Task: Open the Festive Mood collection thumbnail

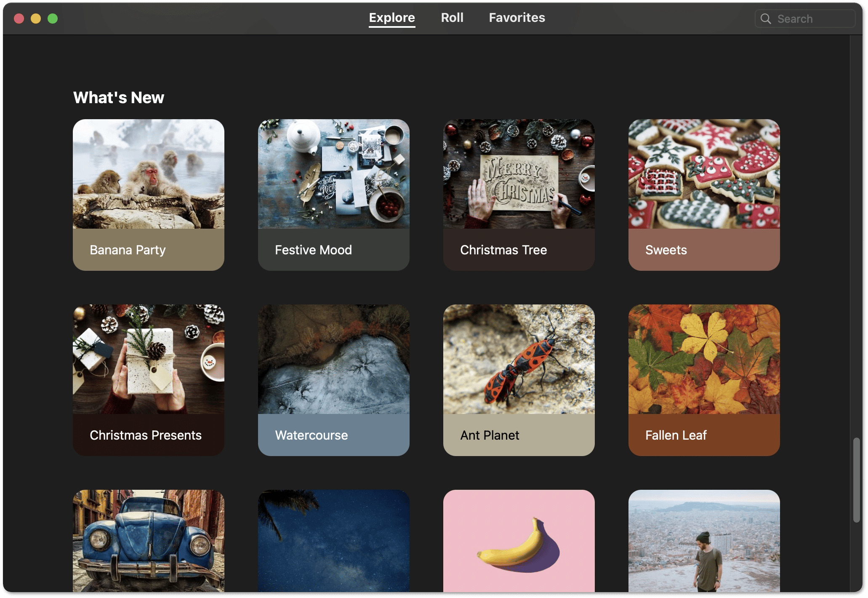Action: point(333,195)
